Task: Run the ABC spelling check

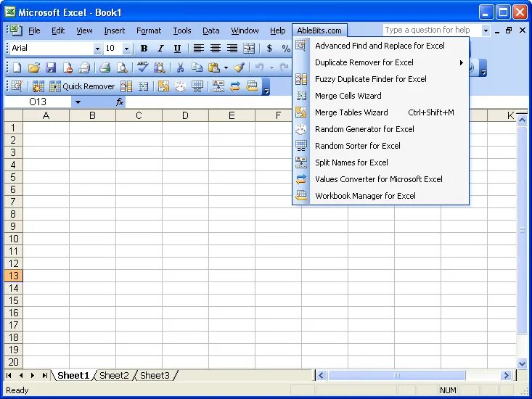Action: (x=142, y=67)
